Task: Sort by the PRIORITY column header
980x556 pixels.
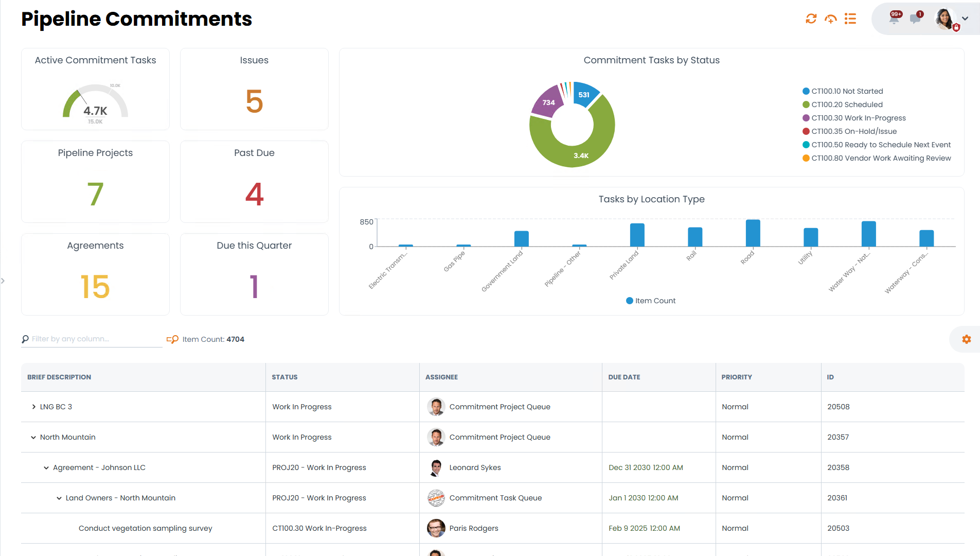Action: [x=737, y=377]
